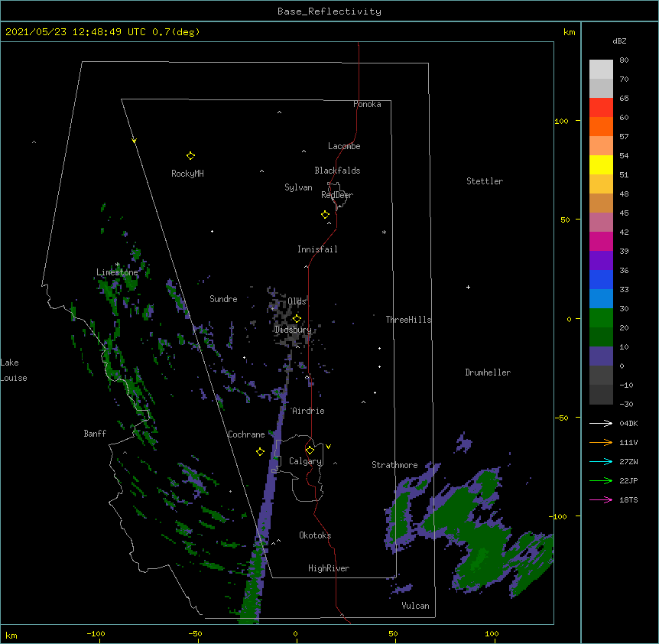Select the yellow diamond marker above RockyMH
The height and width of the screenshot is (644, 659).
[190, 156]
